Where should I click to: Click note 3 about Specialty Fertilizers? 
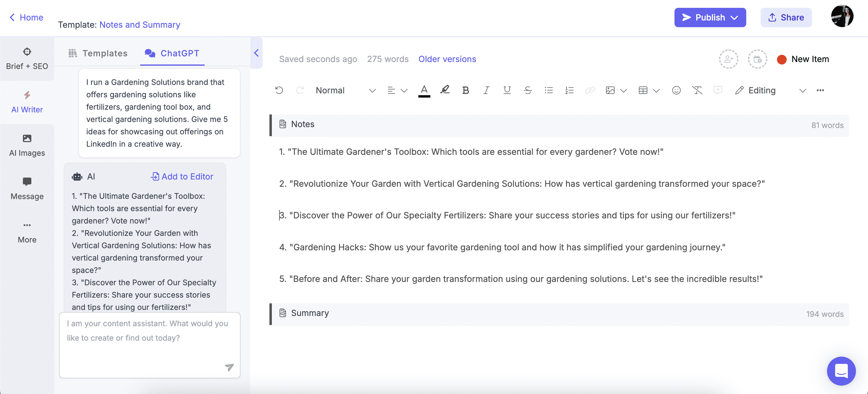pos(507,215)
